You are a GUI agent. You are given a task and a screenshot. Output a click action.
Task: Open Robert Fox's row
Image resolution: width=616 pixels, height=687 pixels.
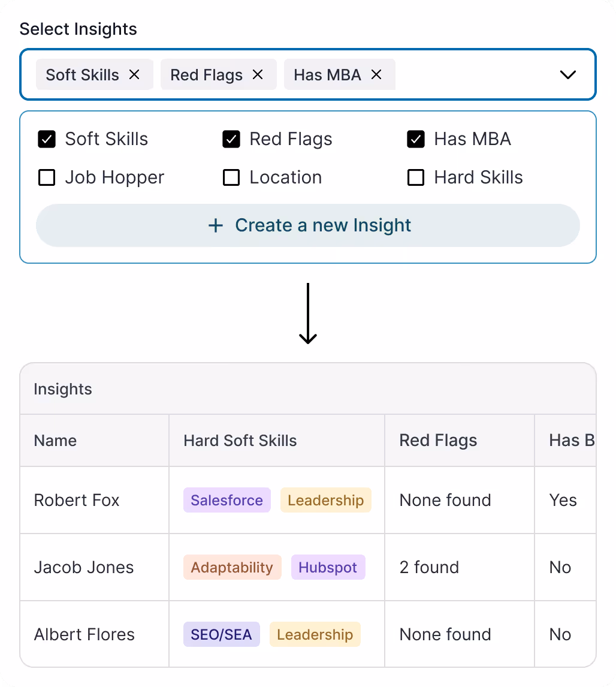[x=77, y=500]
